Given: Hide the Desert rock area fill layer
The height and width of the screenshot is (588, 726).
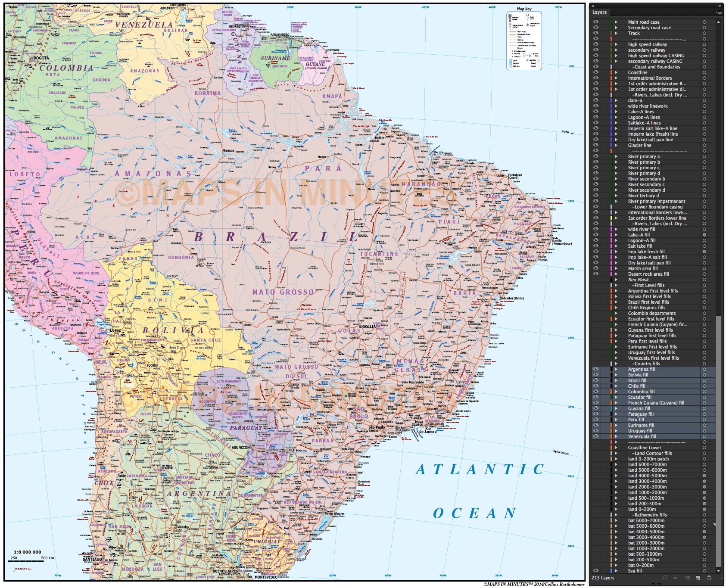Looking at the screenshot, I should (596, 274).
